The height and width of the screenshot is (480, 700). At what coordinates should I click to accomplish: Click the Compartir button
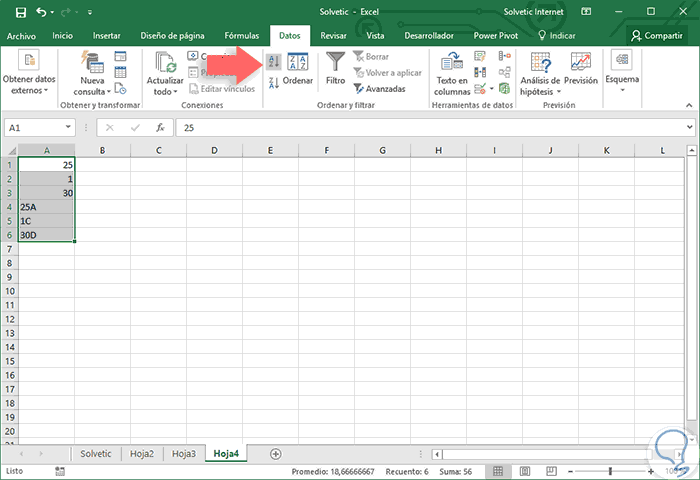[657, 36]
